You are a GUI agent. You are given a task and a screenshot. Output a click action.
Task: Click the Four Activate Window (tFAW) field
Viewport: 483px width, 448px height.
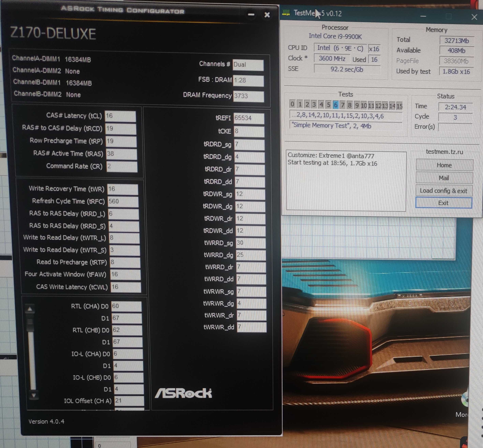[125, 275]
